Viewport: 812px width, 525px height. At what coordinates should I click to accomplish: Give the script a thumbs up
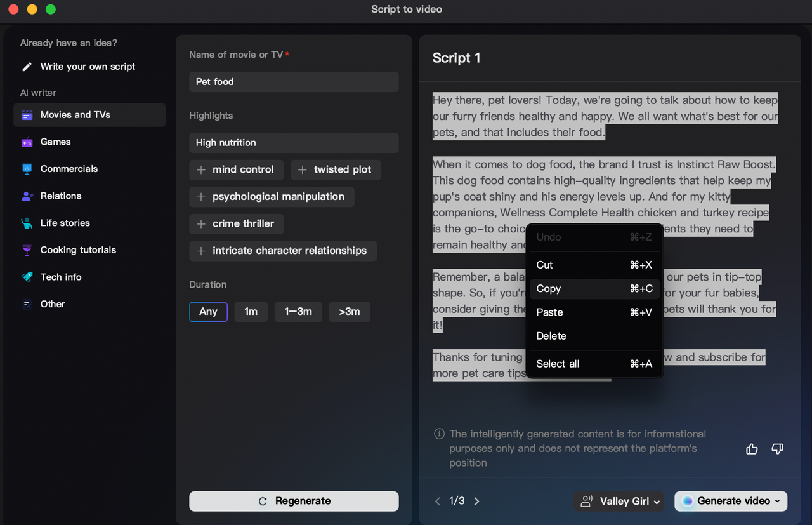(x=752, y=448)
